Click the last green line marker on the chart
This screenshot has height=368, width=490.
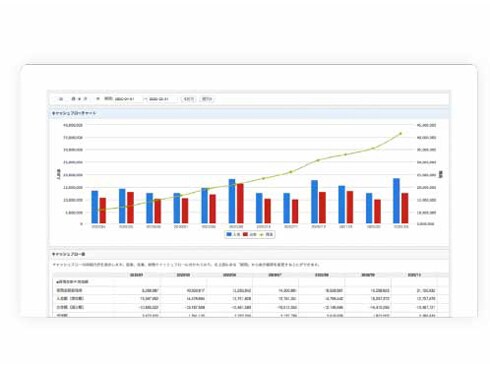click(x=400, y=134)
